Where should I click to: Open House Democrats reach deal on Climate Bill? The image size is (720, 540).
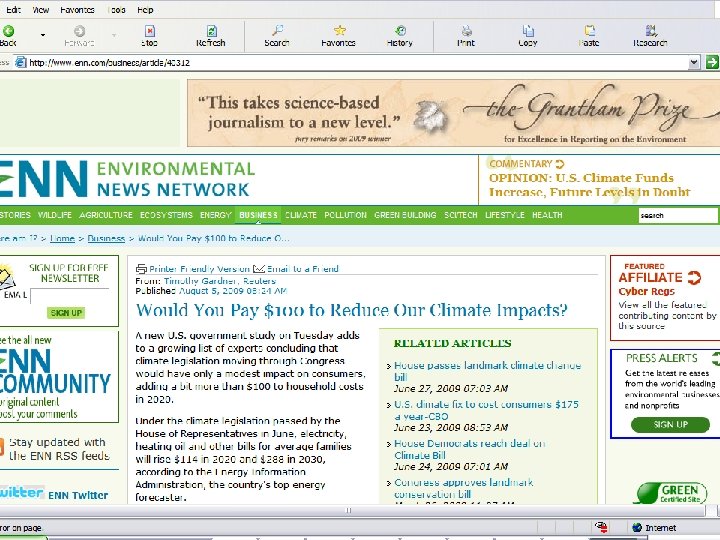(470, 449)
